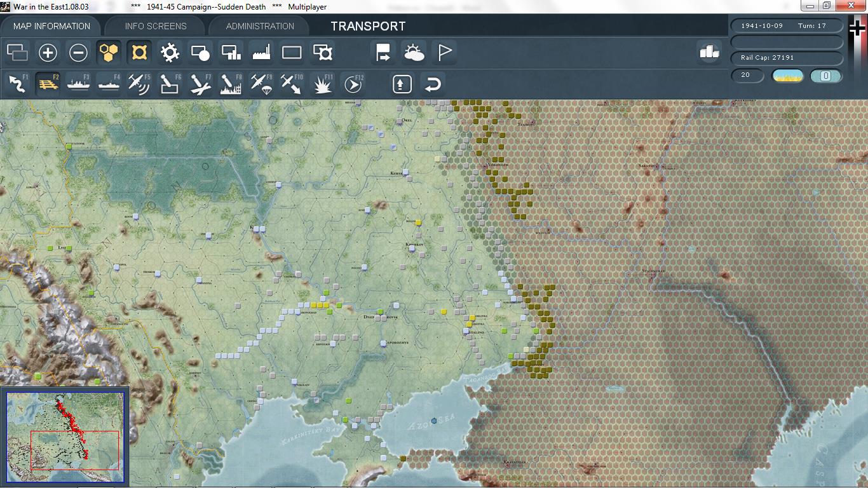Click the pennant flag icon
Screen dimensions: 868x488
pyautogui.click(x=444, y=52)
